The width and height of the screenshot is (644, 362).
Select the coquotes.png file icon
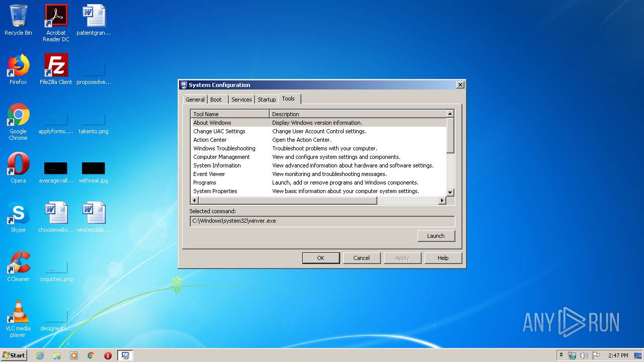(56, 271)
